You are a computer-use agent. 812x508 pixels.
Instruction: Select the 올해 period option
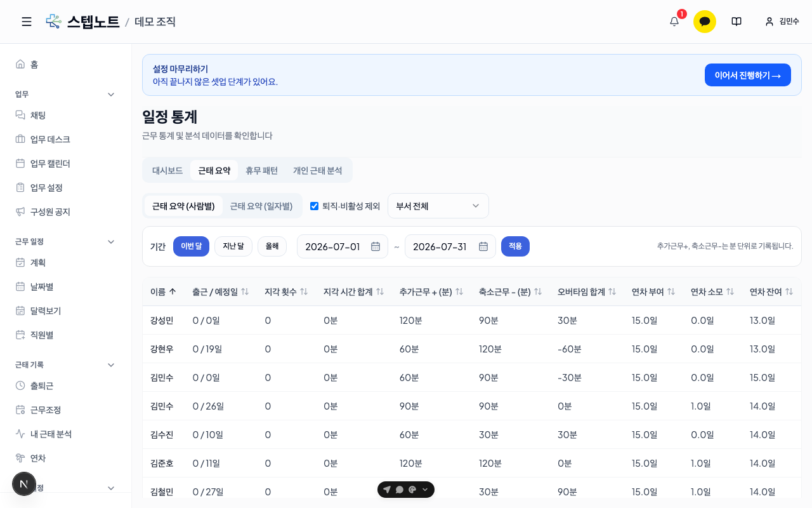(272, 246)
